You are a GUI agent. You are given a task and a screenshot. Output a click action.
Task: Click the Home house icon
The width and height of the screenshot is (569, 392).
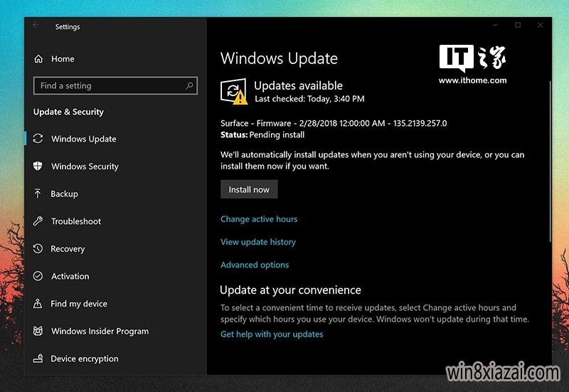tap(38, 59)
